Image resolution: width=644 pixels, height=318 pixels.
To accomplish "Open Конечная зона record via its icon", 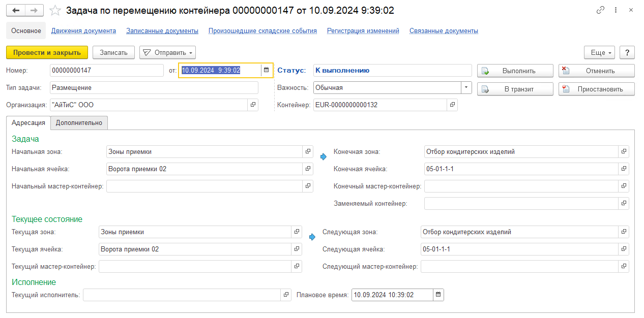I will 624,151.
